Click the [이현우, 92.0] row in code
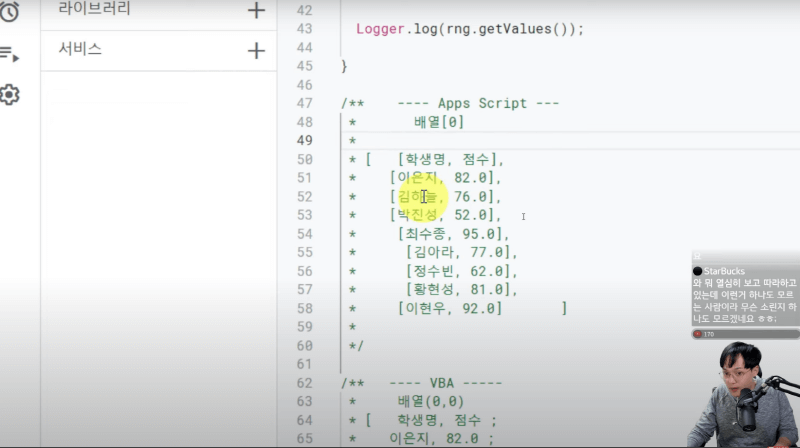The width and height of the screenshot is (800, 448). pyautogui.click(x=449, y=309)
